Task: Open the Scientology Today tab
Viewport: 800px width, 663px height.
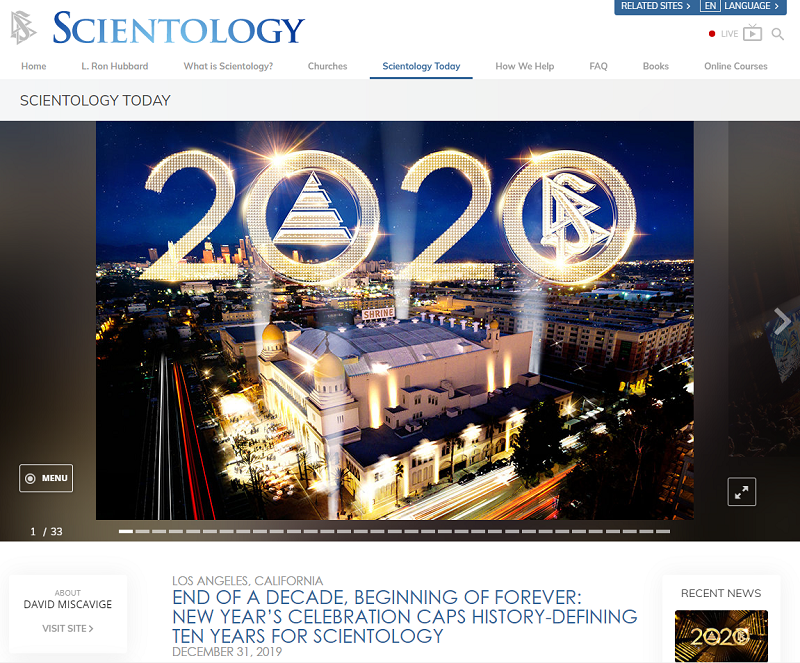Action: [x=421, y=66]
